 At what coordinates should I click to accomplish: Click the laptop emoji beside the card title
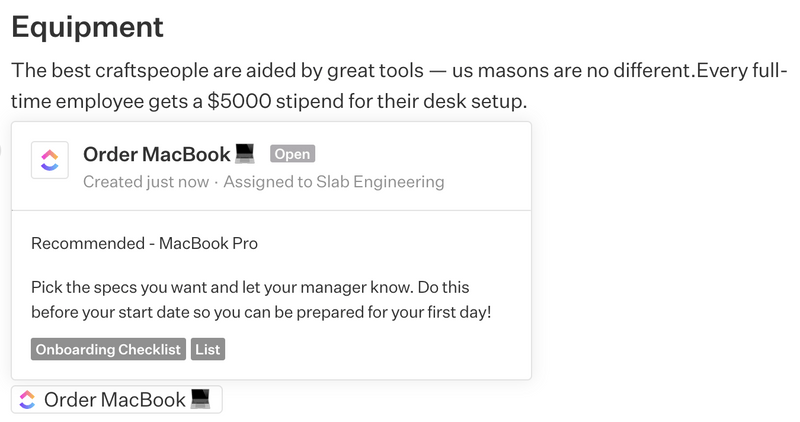[x=246, y=154]
